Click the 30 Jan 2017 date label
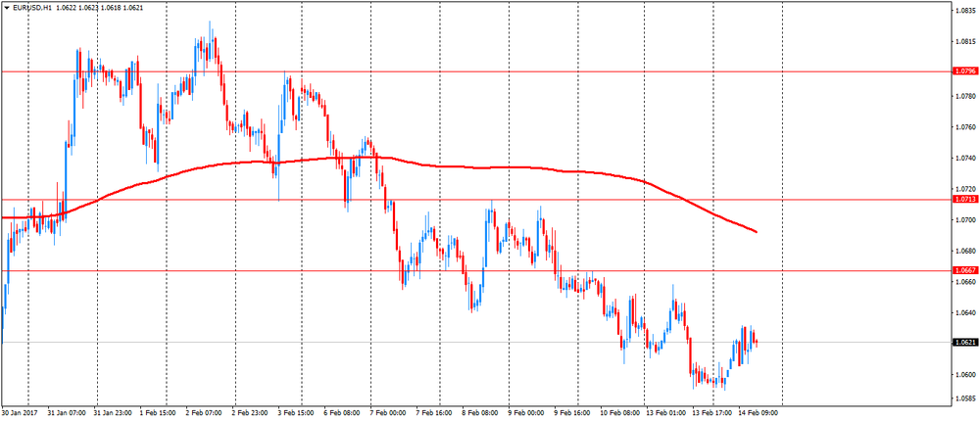 pyautogui.click(x=18, y=413)
